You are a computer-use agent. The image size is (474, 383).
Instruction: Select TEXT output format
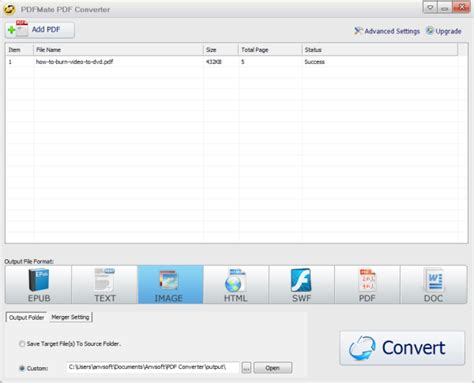click(104, 285)
